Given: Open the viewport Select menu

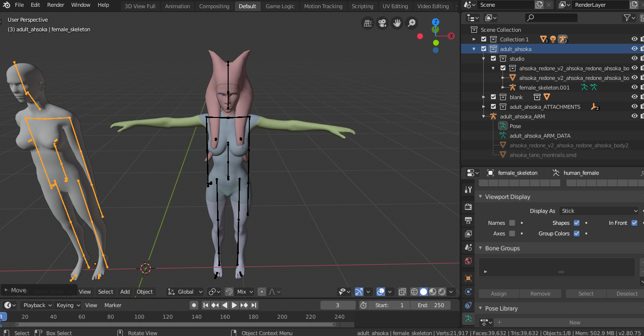Looking at the screenshot, I should tap(105, 292).
